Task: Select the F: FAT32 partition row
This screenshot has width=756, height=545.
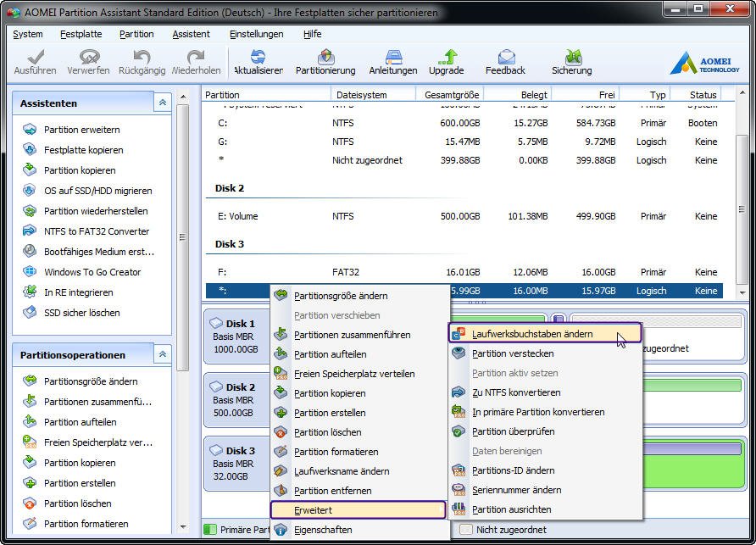Action: click(x=464, y=272)
